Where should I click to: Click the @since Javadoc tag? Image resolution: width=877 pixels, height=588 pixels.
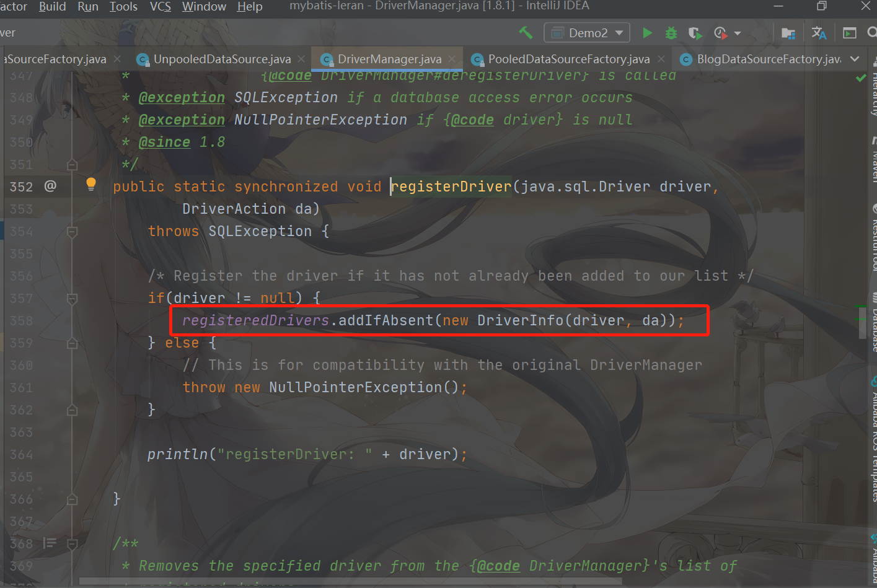[164, 142]
